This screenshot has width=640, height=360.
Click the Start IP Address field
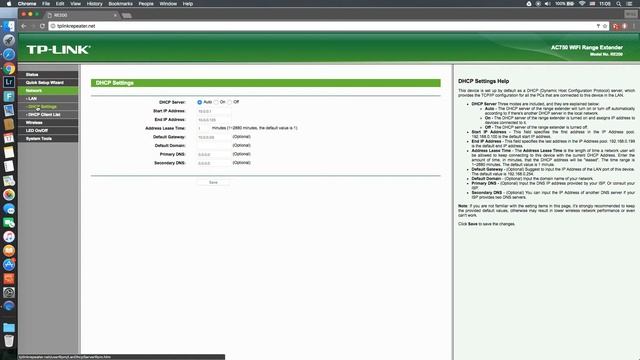click(x=214, y=111)
